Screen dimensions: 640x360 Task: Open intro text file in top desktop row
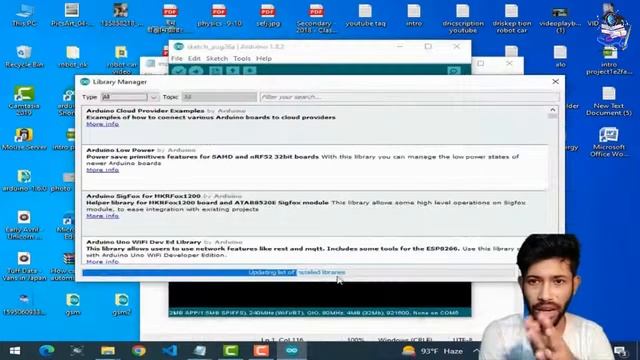(413, 16)
